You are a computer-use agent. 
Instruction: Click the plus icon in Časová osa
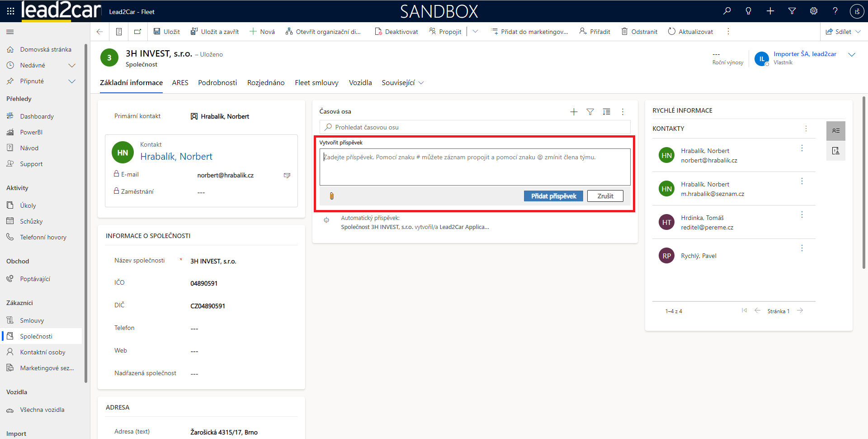tap(574, 112)
